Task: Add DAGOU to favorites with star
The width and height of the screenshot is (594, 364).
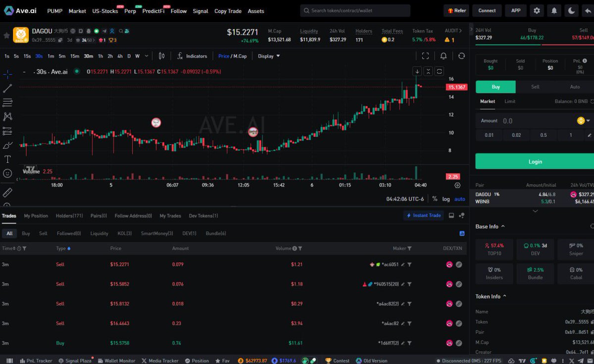Action: (x=6, y=36)
